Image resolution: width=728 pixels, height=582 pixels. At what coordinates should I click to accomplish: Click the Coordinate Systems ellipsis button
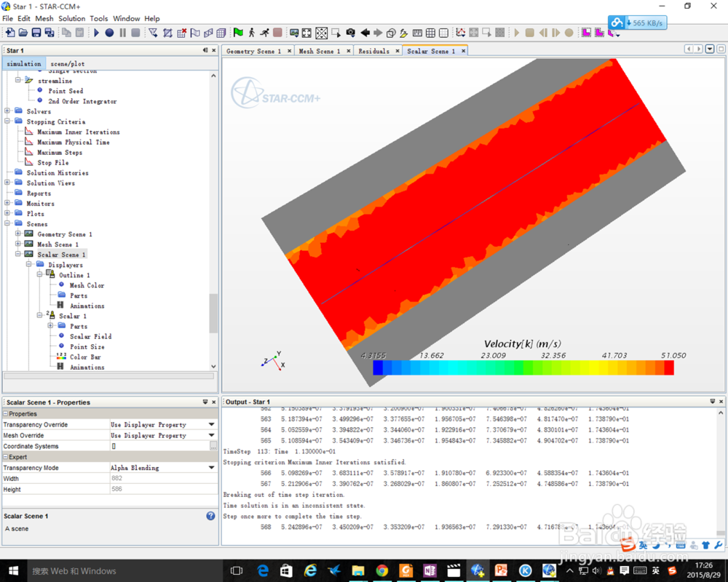213,446
